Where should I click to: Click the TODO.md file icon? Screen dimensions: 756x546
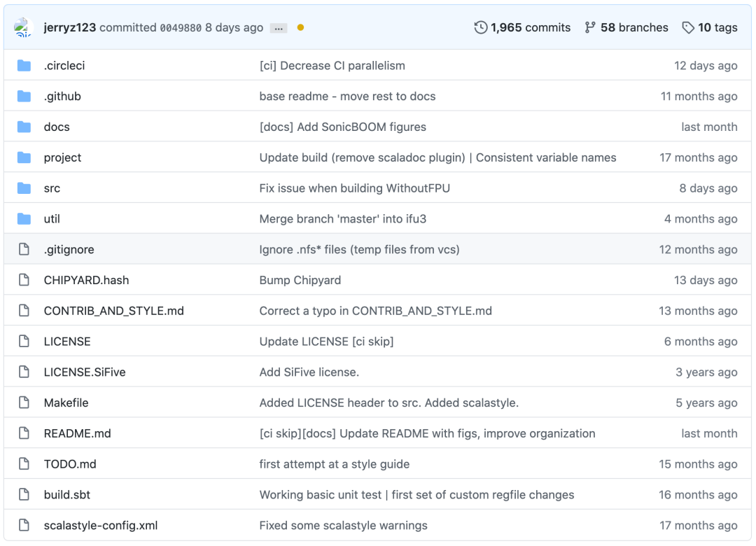pos(24,464)
